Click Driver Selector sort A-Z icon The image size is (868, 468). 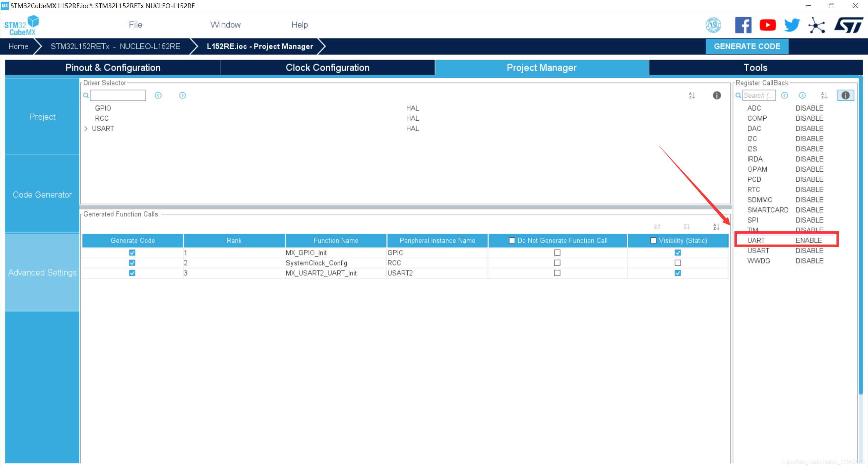[x=692, y=95]
